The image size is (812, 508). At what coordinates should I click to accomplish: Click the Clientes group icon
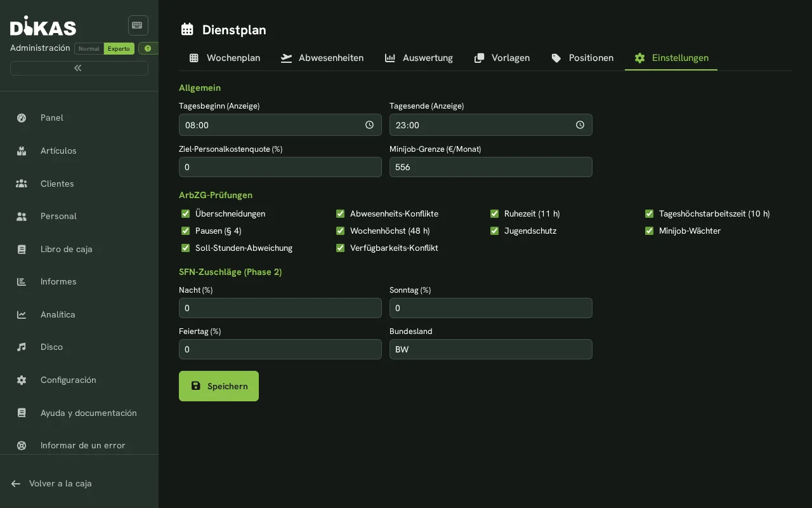click(22, 184)
